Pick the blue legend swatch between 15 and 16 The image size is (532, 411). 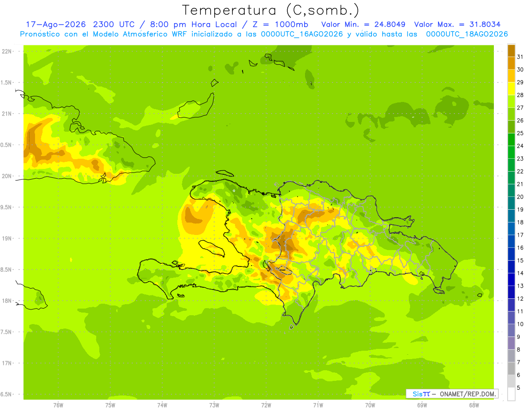coord(512,254)
